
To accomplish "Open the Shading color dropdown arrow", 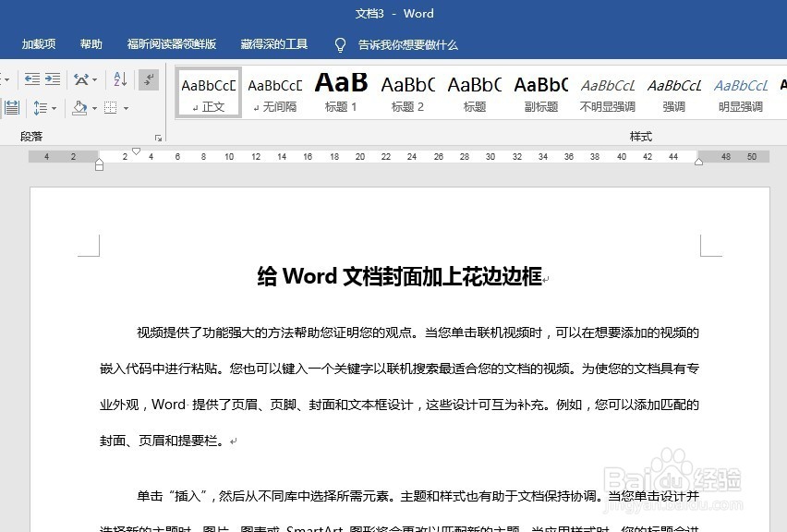I will click(x=94, y=107).
